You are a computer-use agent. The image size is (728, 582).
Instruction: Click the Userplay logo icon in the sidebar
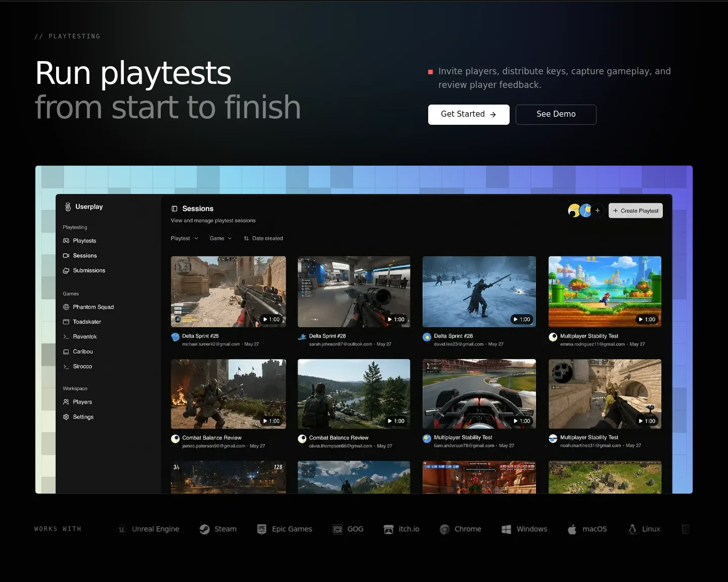pyautogui.click(x=68, y=207)
